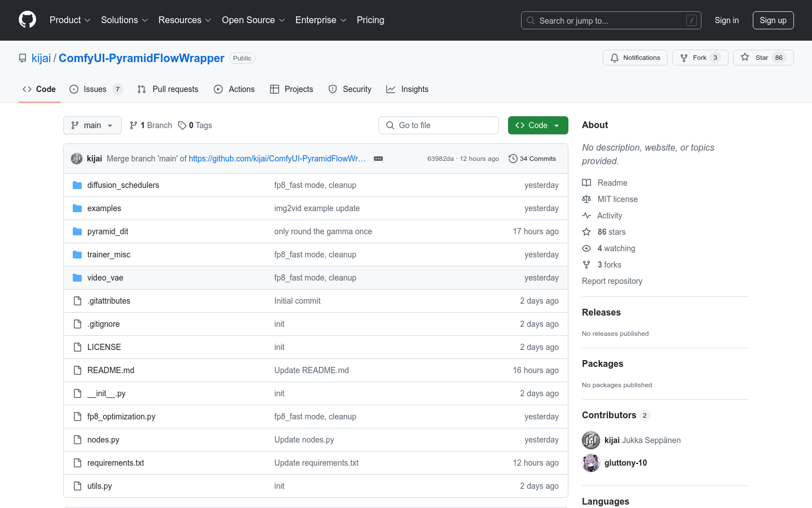Screen dimensions: 812x508
Task: Click the pyramid_dit folder icon
Action: tap(77, 231)
